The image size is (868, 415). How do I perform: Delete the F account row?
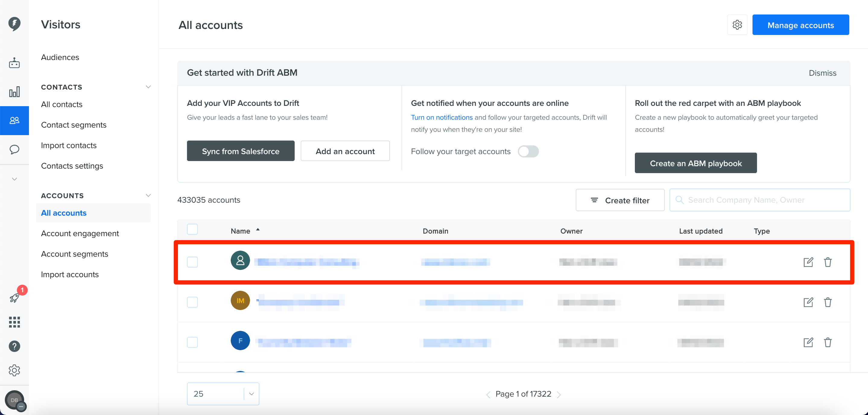click(828, 343)
